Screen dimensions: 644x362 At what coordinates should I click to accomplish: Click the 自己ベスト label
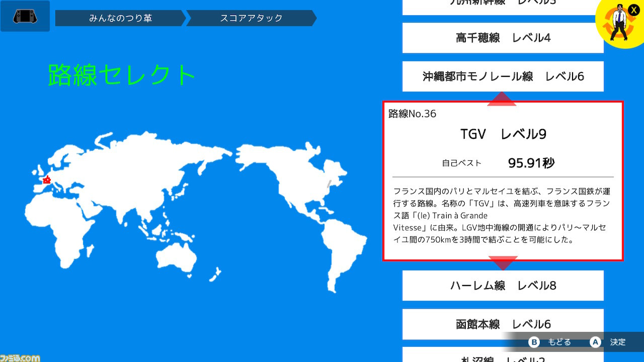pos(462,163)
